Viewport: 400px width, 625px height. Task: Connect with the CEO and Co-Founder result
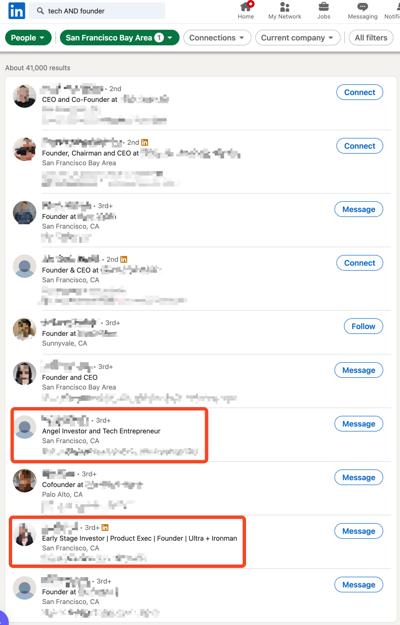click(360, 92)
